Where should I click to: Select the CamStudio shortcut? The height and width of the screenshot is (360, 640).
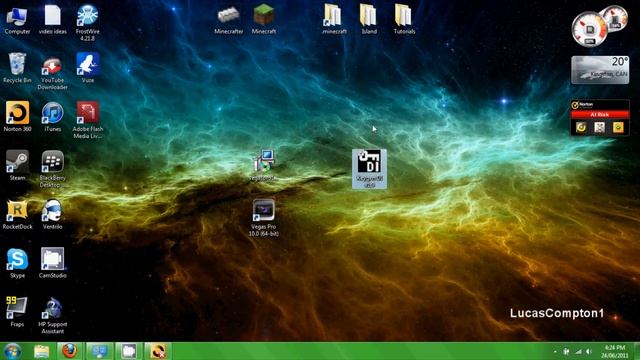click(53, 263)
